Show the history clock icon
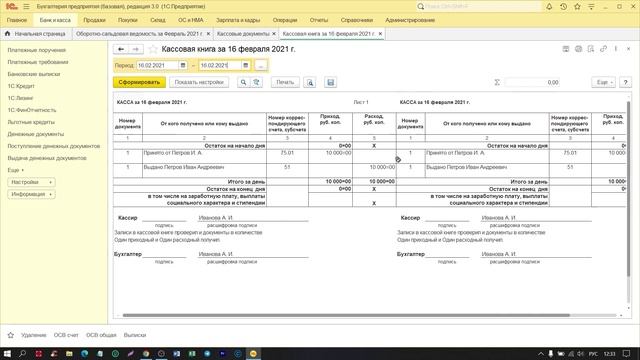Image resolution: width=640 pixels, height=360 pixels. [x=563, y=7]
